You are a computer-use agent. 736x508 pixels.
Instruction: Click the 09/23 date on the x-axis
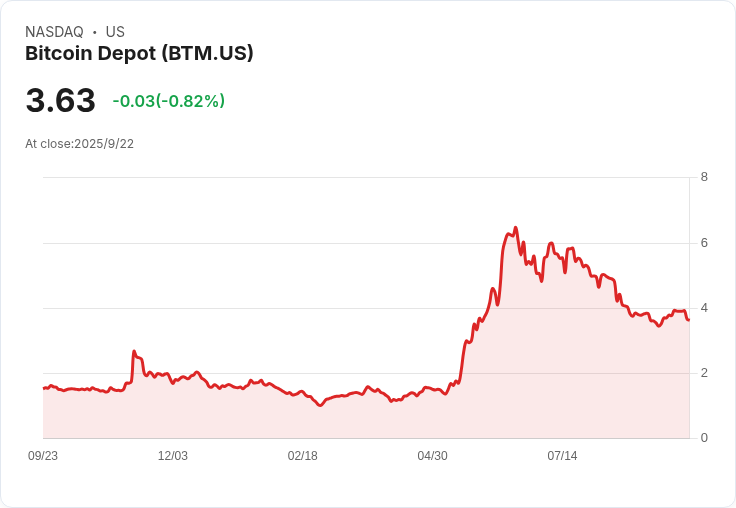(43, 456)
